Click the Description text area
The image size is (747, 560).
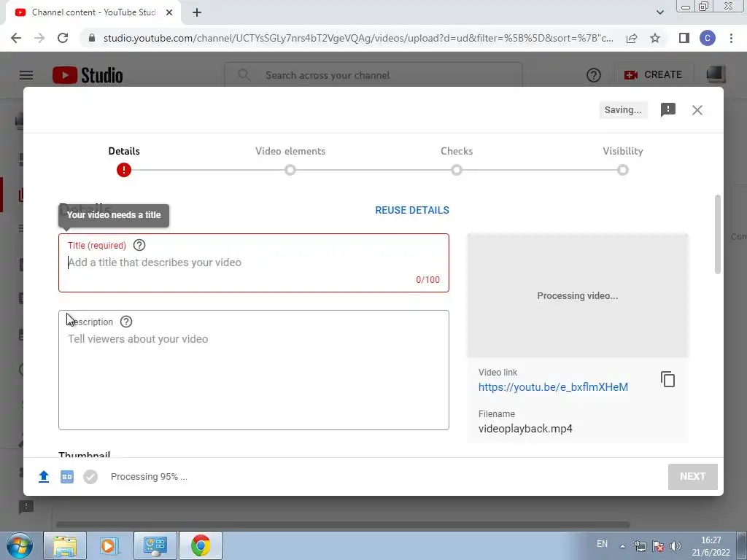point(254,370)
